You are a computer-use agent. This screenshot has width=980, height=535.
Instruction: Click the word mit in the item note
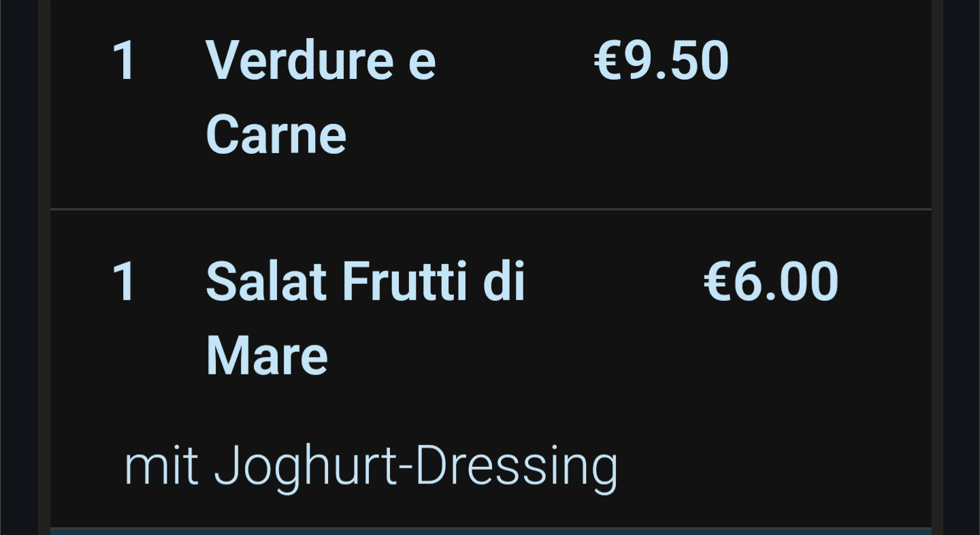(x=162, y=466)
